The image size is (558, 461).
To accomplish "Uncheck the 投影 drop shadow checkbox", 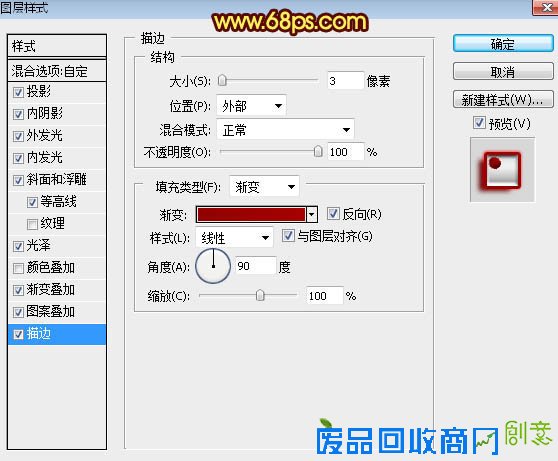I will (18, 93).
